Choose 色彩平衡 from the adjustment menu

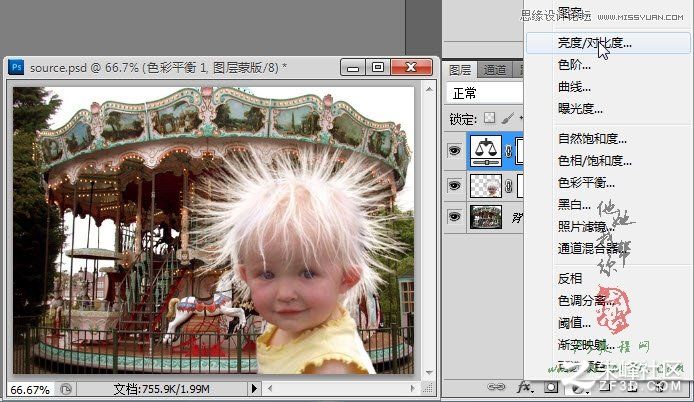pyautogui.click(x=586, y=182)
